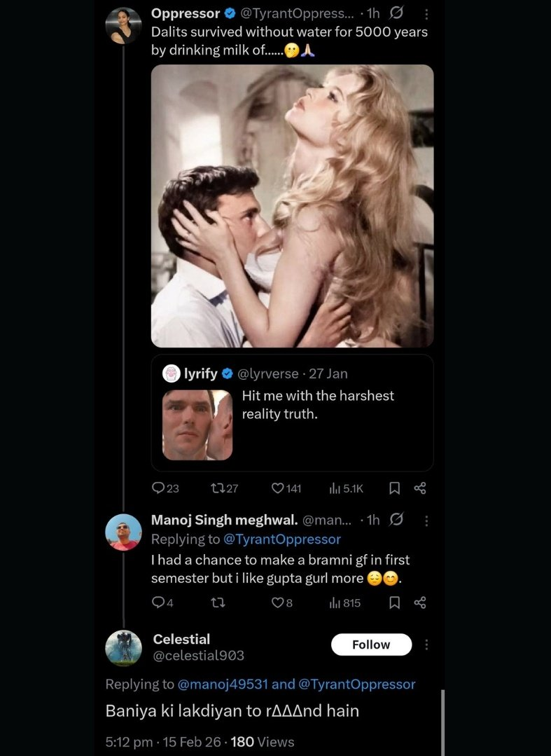
Task: Open more options next to the Follow button
Action: 426,645
